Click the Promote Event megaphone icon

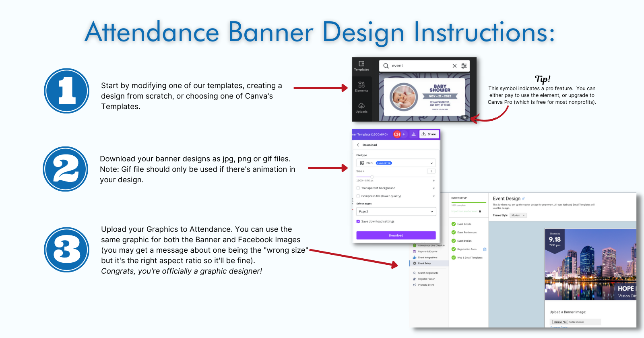(415, 285)
